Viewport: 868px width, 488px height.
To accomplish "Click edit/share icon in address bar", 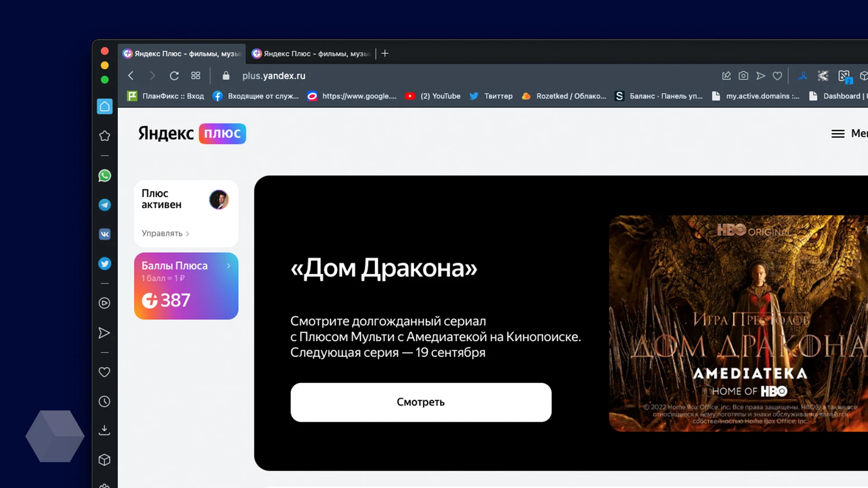I will (726, 75).
